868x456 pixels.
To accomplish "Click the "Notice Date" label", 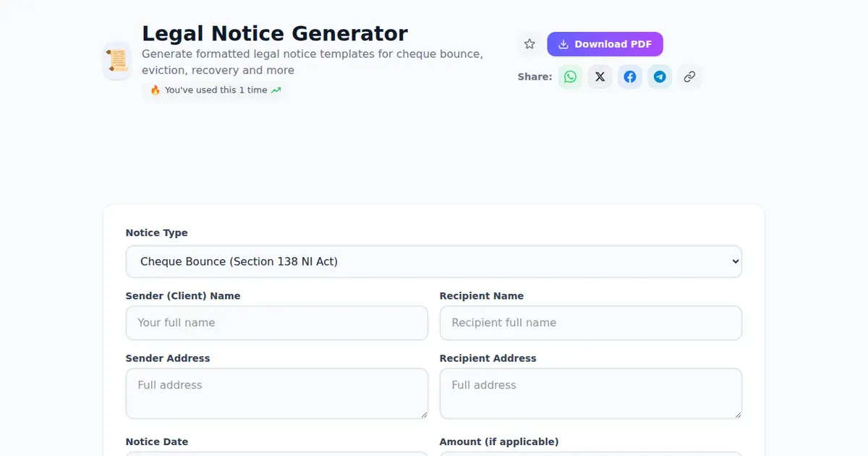I will (x=157, y=442).
